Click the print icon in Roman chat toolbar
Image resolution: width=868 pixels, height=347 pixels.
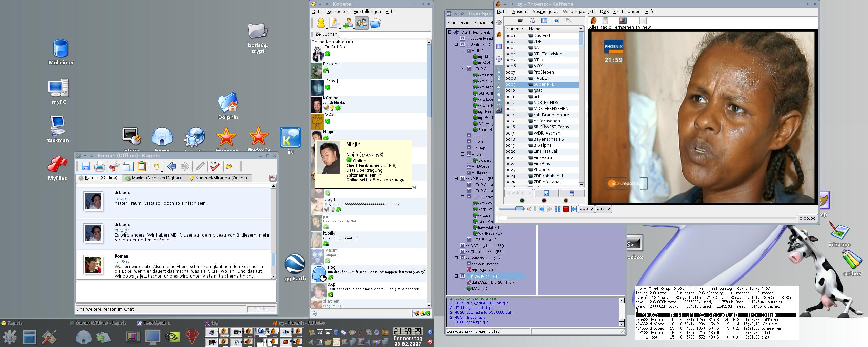point(100,166)
